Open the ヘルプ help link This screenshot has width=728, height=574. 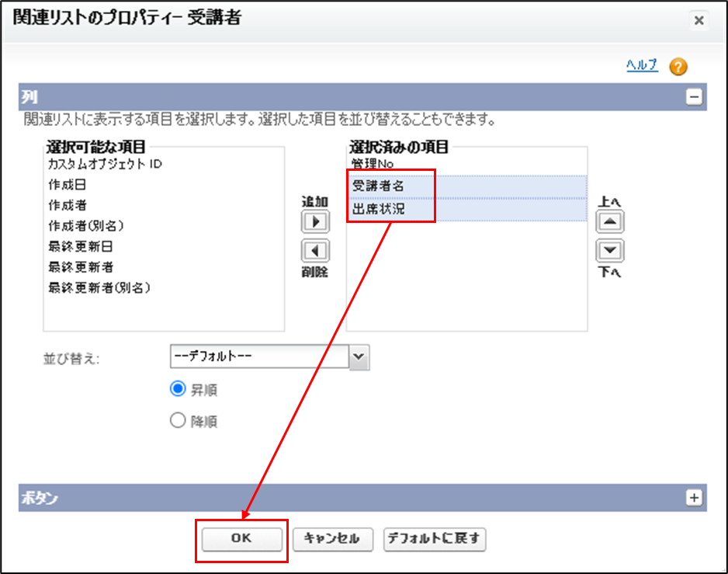642,66
